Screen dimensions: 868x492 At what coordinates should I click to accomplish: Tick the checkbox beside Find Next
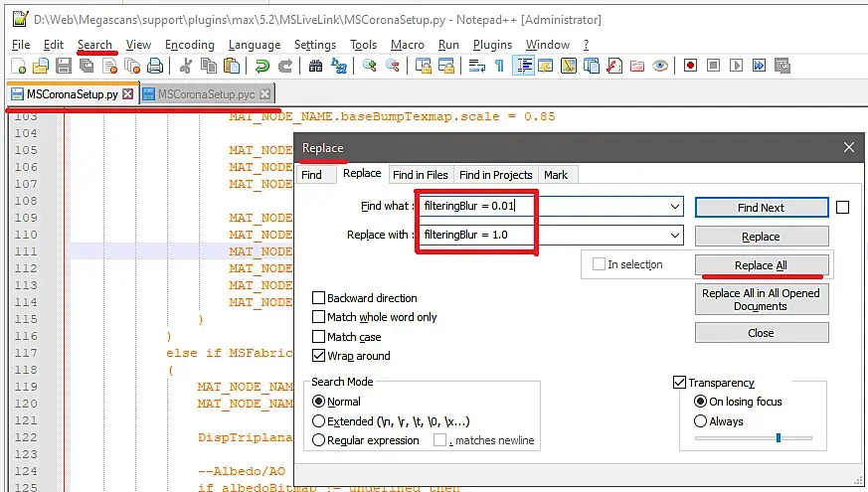coord(842,207)
